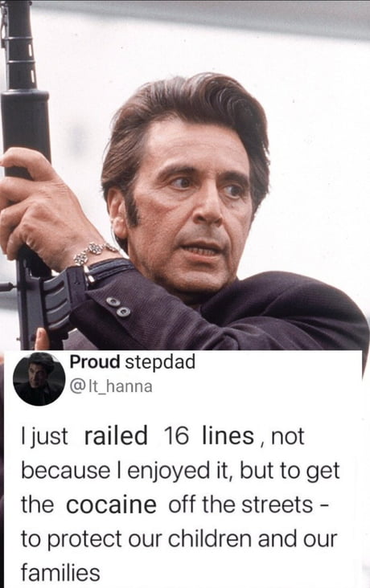Viewport: 370px width, 588px height.
Task: Open the @lt_hanna handle link
Action: (111, 386)
